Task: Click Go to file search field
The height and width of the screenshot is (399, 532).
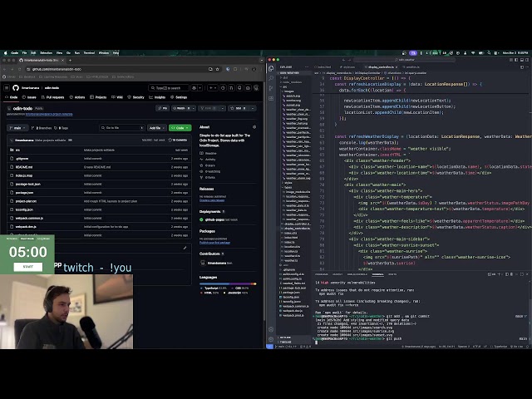Action: 122,128
